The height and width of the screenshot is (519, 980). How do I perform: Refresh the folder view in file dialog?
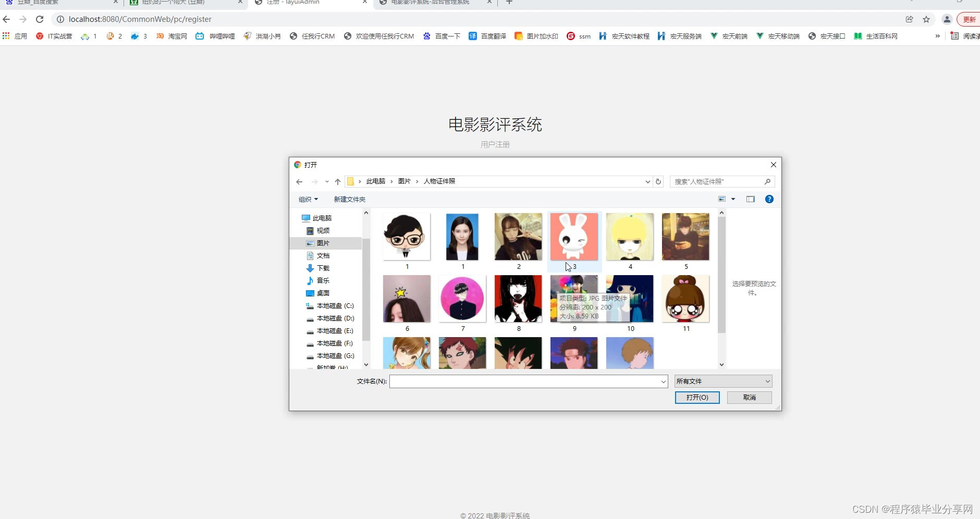pos(658,181)
